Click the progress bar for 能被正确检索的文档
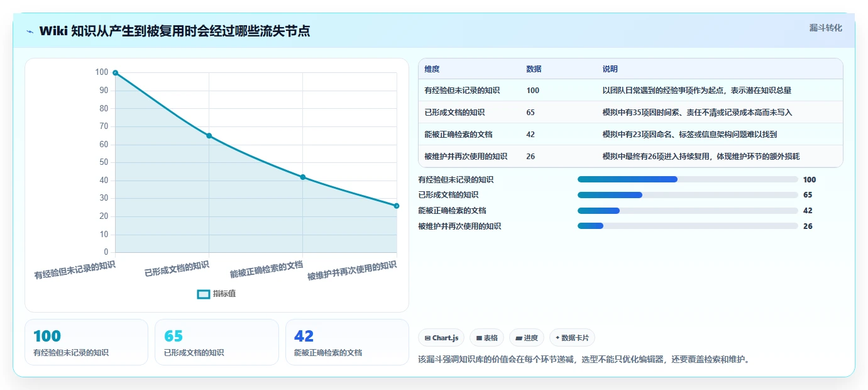868x390 pixels. pos(688,211)
